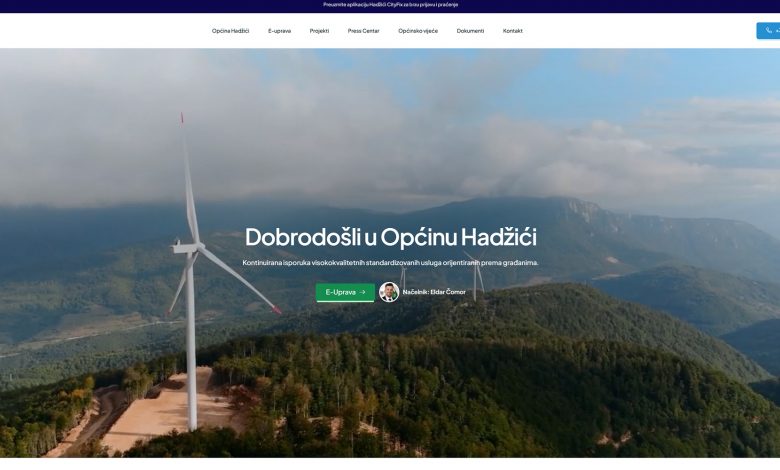Click the Kontinuirana isporuka subtitle text
The image size is (780, 470).
[x=390, y=263]
